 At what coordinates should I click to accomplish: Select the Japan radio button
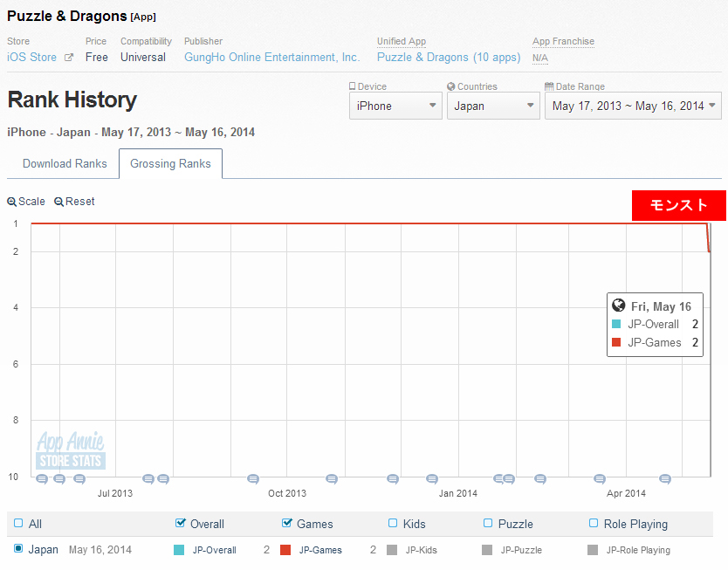click(18, 549)
